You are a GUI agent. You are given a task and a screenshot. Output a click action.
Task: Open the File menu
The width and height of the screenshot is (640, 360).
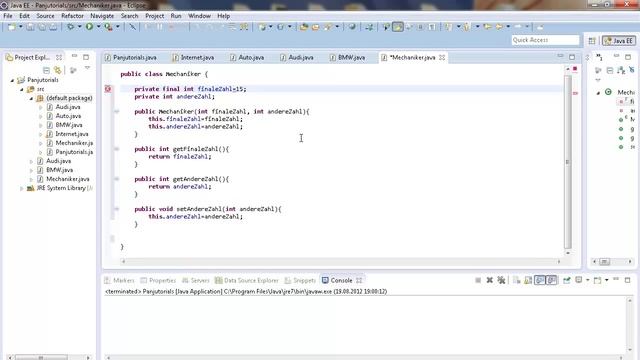8,16
